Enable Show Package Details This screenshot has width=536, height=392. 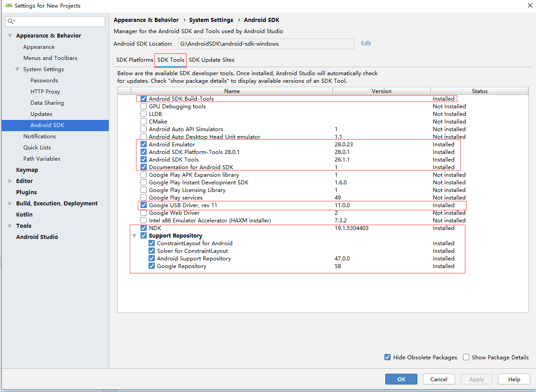466,357
